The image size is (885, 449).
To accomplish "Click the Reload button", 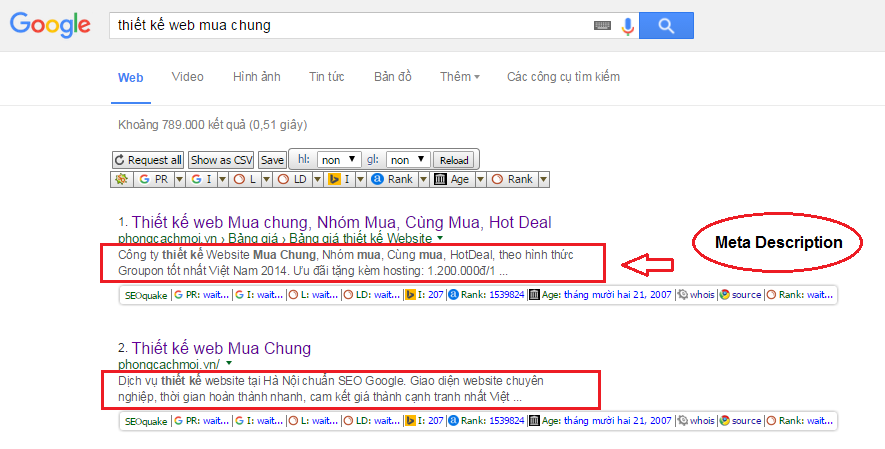I will [x=454, y=160].
